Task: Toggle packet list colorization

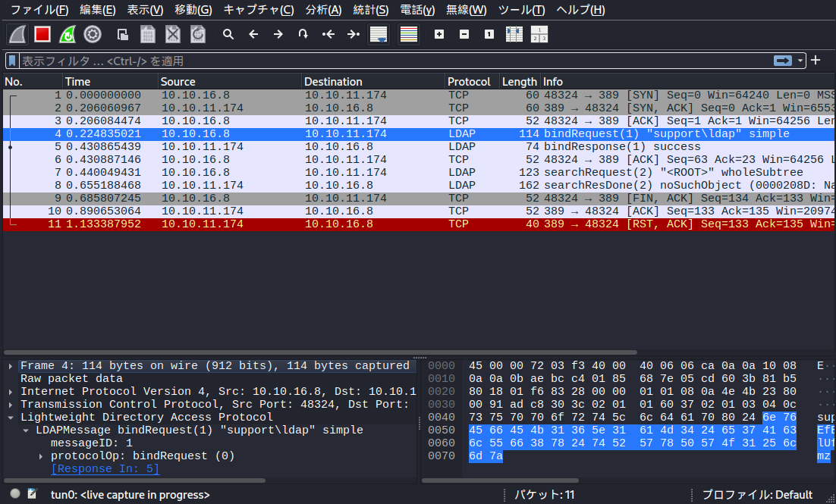Action: (x=409, y=34)
